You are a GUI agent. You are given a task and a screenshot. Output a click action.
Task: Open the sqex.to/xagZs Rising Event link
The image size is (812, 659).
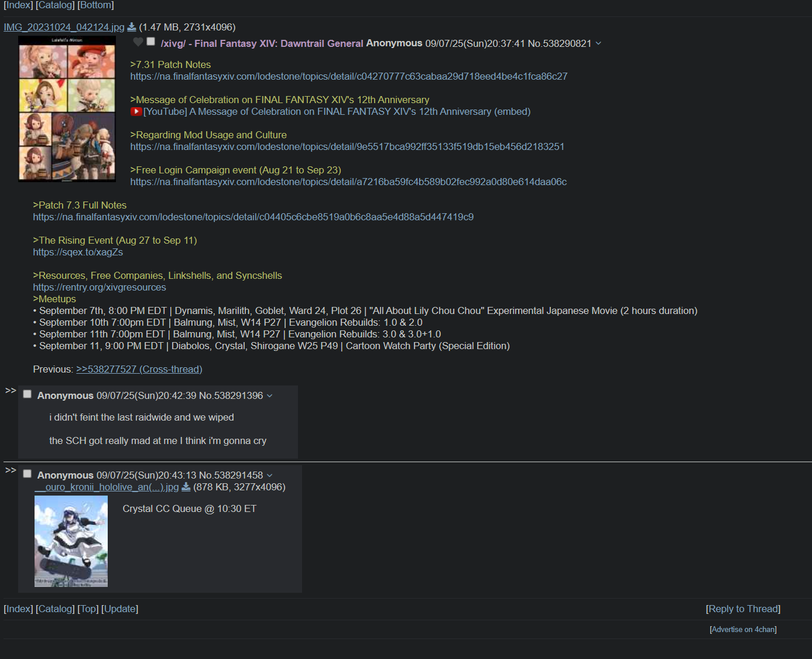tap(78, 252)
